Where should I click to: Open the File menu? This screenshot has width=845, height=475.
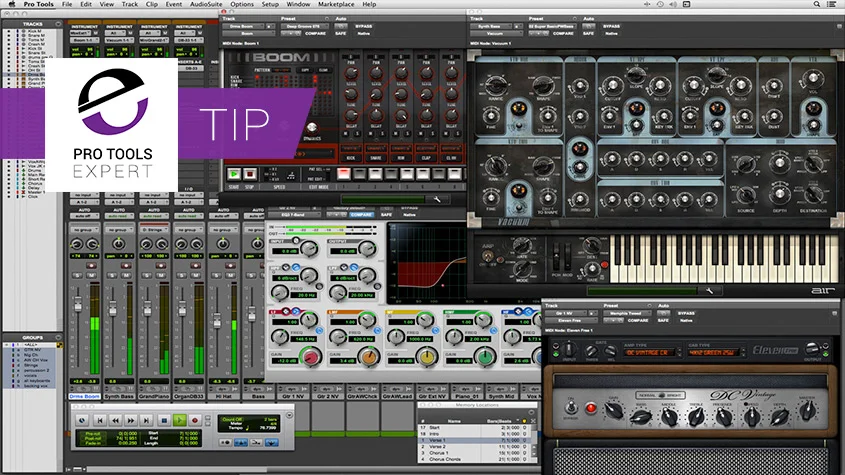[x=67, y=4]
